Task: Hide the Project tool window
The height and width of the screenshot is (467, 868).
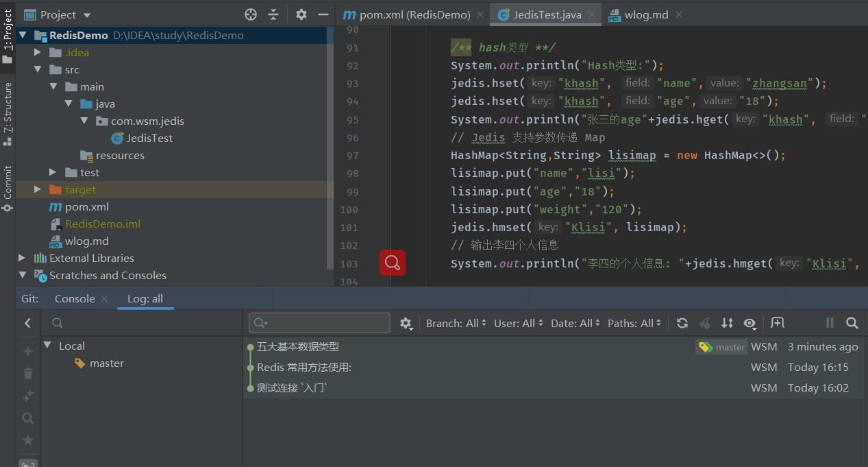Action: coord(323,14)
